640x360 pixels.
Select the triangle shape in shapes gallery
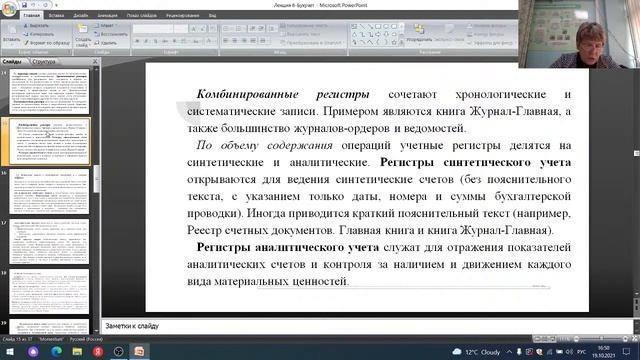point(354,34)
